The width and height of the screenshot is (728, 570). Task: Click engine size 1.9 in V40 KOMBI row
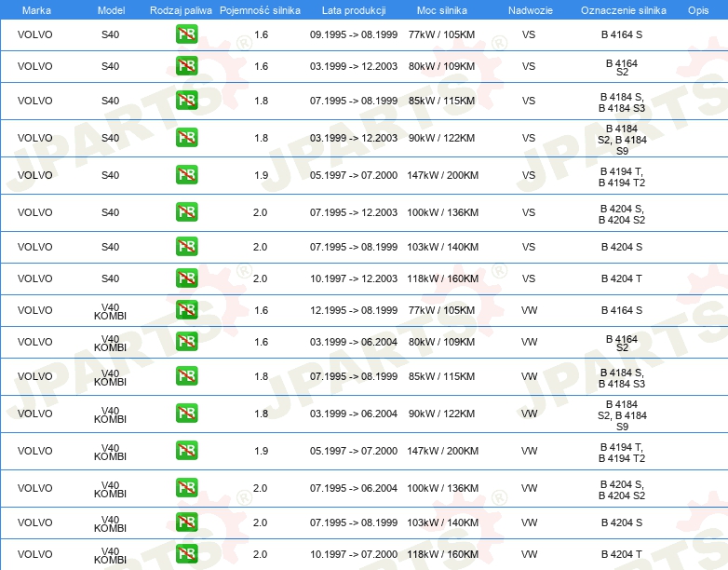[262, 451]
